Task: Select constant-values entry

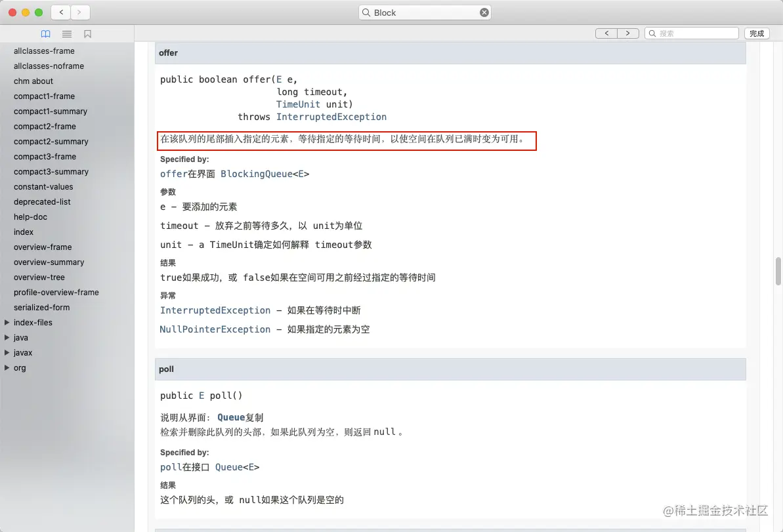Action: tap(43, 187)
